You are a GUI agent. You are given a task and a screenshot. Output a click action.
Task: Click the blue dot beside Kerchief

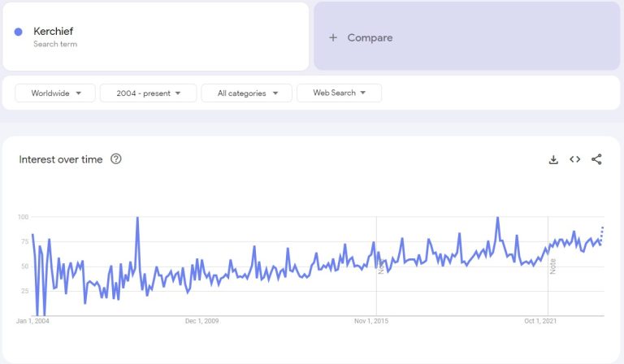(19, 32)
